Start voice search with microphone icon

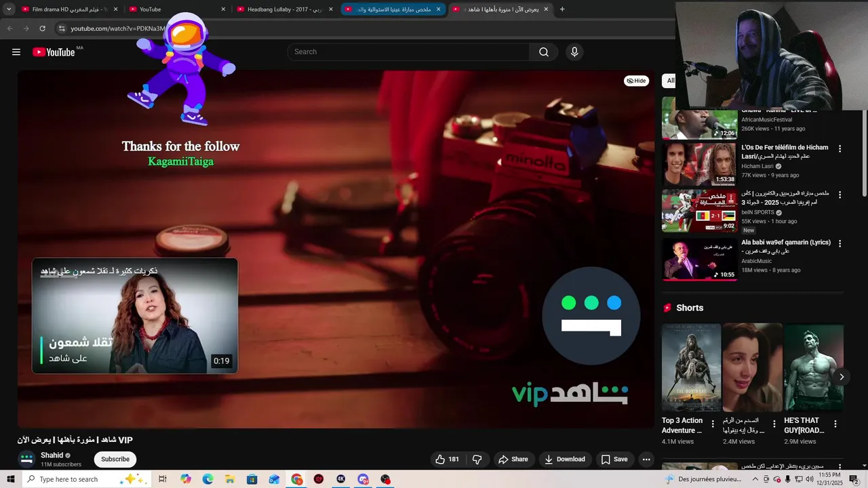574,52
